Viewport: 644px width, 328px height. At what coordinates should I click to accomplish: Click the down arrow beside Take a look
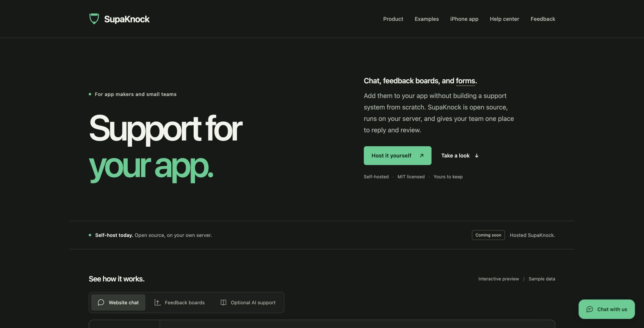point(476,156)
